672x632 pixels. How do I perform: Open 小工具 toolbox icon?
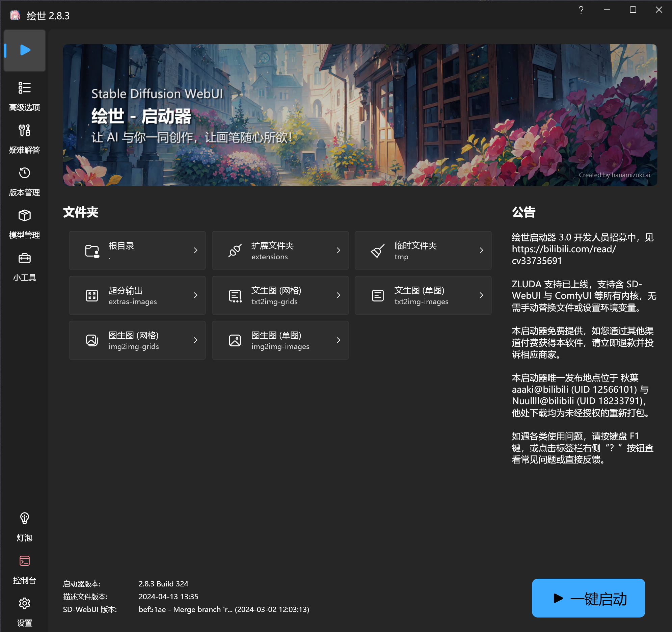tap(25, 258)
